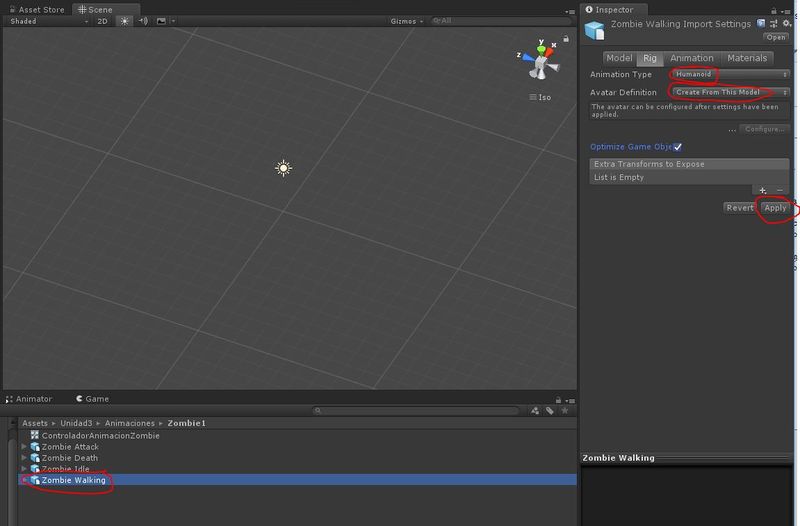Open search by type filter icon
The height and width of the screenshot is (526, 800).
(534, 411)
